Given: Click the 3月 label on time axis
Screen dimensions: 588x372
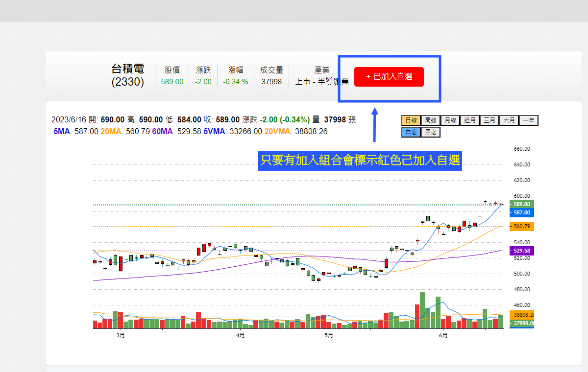Looking at the screenshot, I should point(121,335).
